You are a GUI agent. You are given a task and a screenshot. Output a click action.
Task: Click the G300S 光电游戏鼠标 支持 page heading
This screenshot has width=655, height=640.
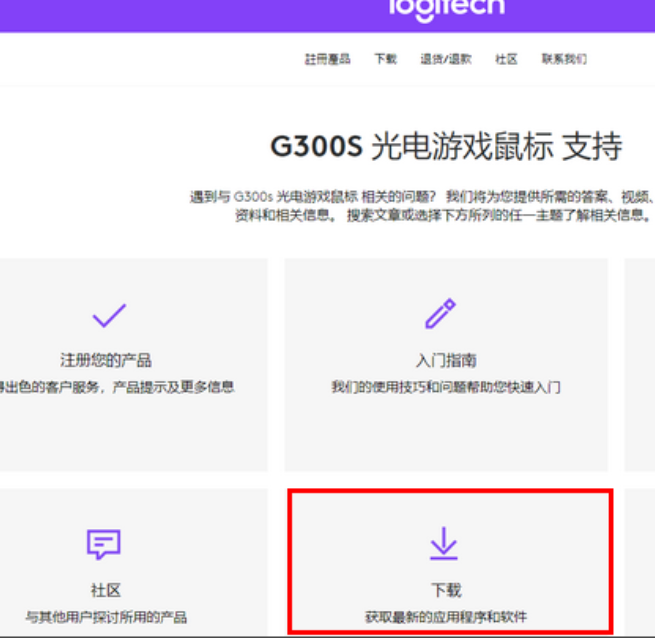[446, 147]
